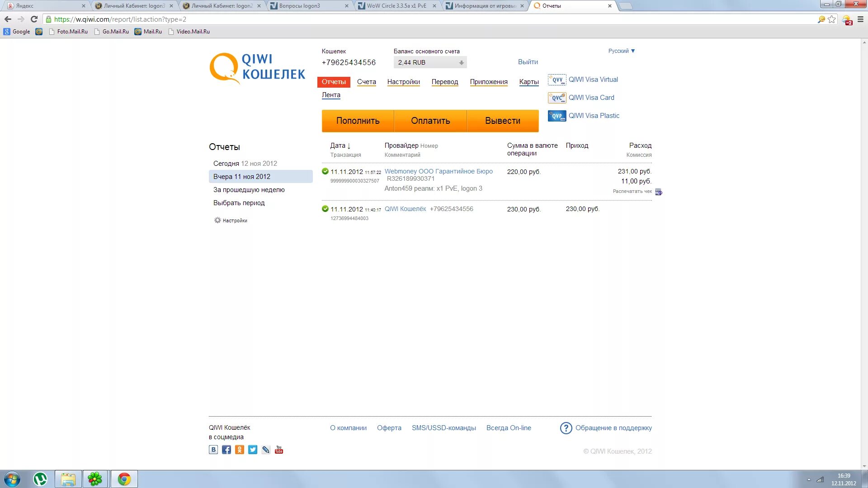Open YouTube social icon in footer
This screenshot has width=868, height=488.
[x=279, y=450]
